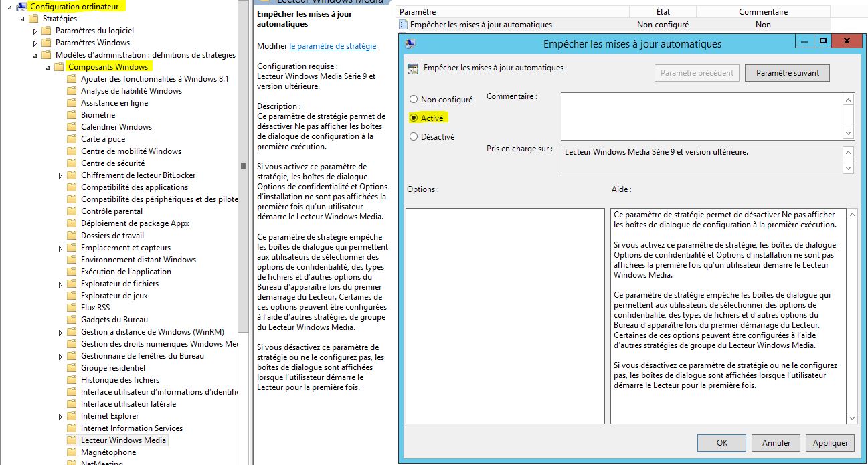Click the help text scrollbar down arrow
Screen dimensions: 868x465
[x=852, y=418]
